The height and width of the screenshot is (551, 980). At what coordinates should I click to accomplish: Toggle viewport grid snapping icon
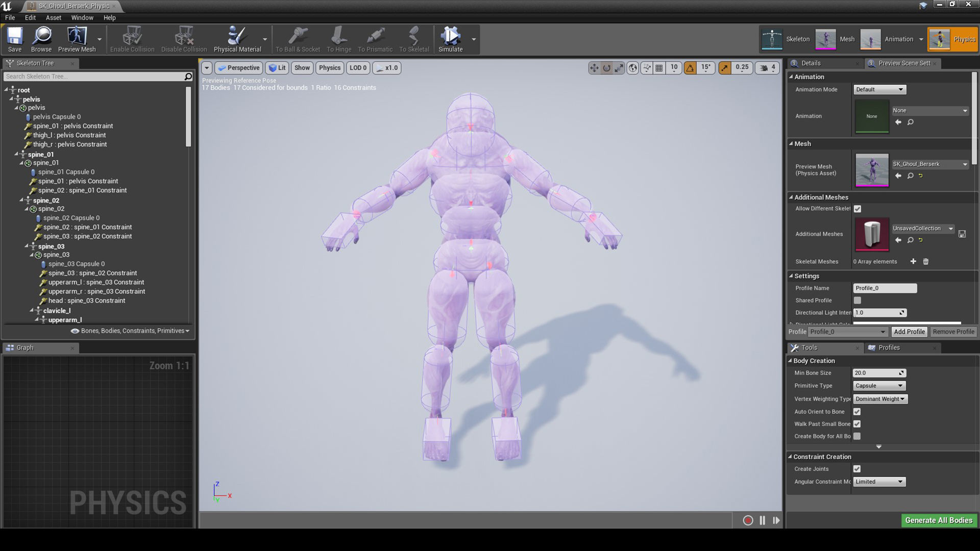659,68
